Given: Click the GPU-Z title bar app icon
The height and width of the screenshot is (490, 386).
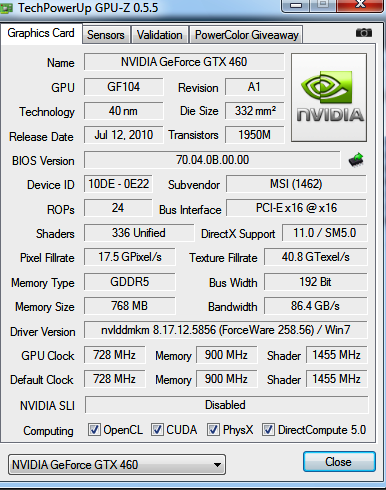Looking at the screenshot, I should tap(6, 8).
